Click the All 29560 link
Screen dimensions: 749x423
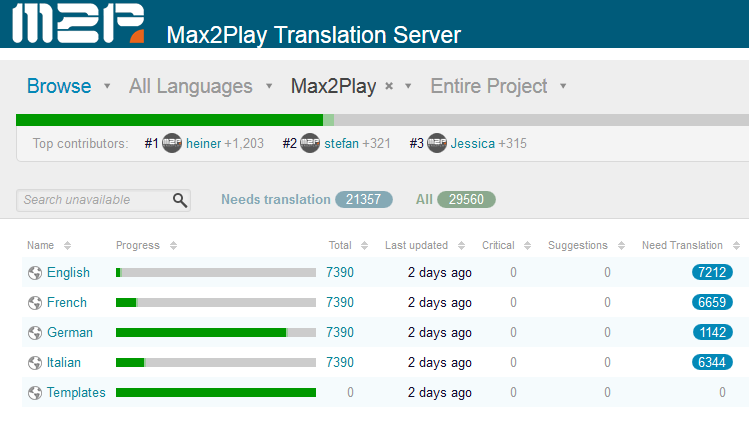[455, 200]
